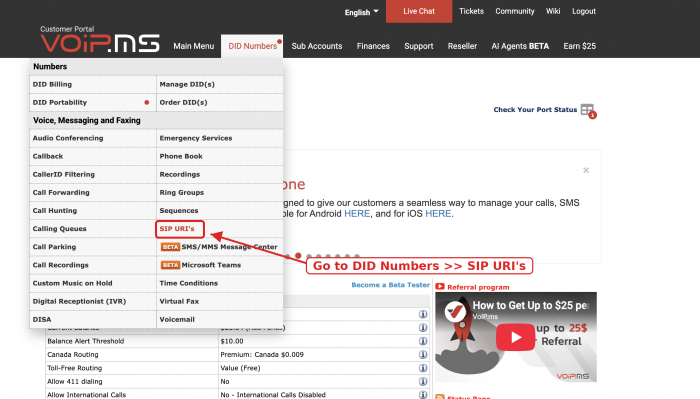Go to the Community link

515,11
